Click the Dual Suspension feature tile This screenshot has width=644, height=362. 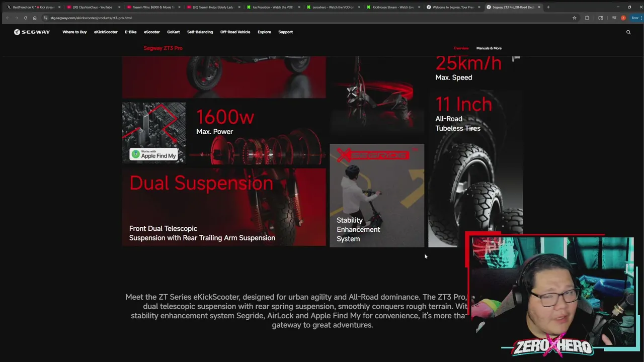tap(224, 207)
